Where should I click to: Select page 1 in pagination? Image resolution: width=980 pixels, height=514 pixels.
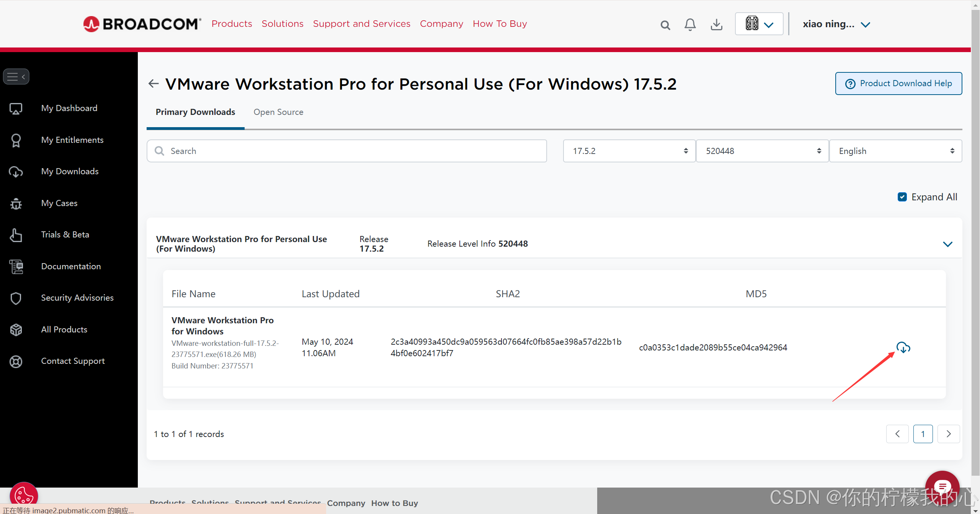click(x=923, y=434)
